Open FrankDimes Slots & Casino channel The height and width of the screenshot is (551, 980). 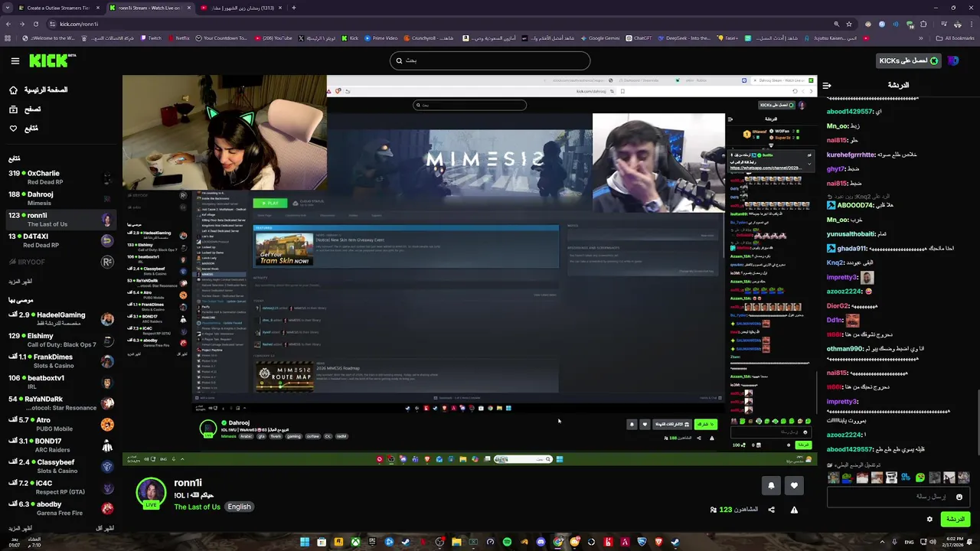click(60, 361)
